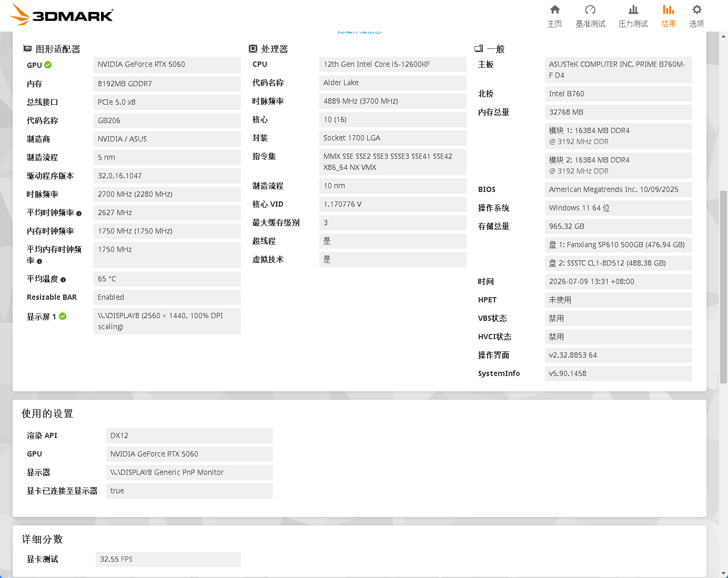Click info icon beside 平均时钟频率

79,214
